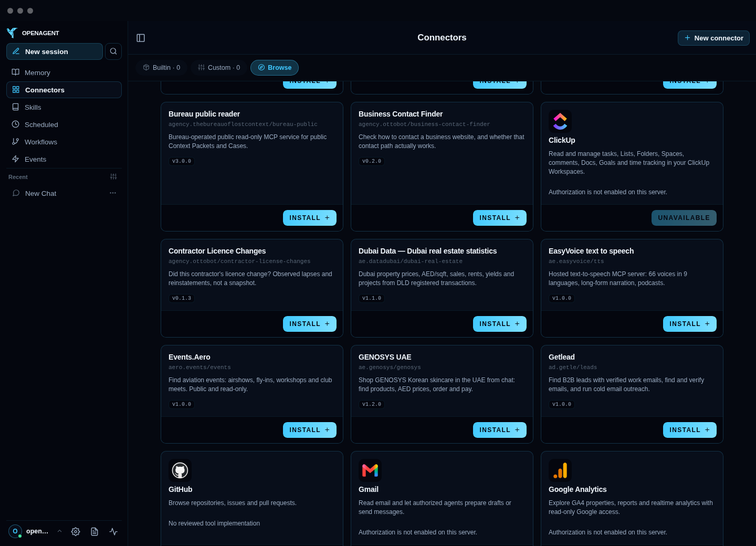Start a New session

coord(55,51)
